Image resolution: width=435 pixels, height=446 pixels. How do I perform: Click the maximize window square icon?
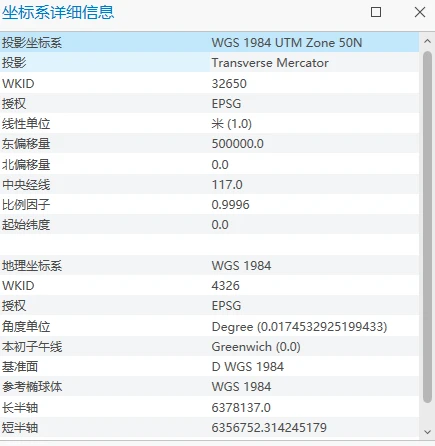pos(376,12)
